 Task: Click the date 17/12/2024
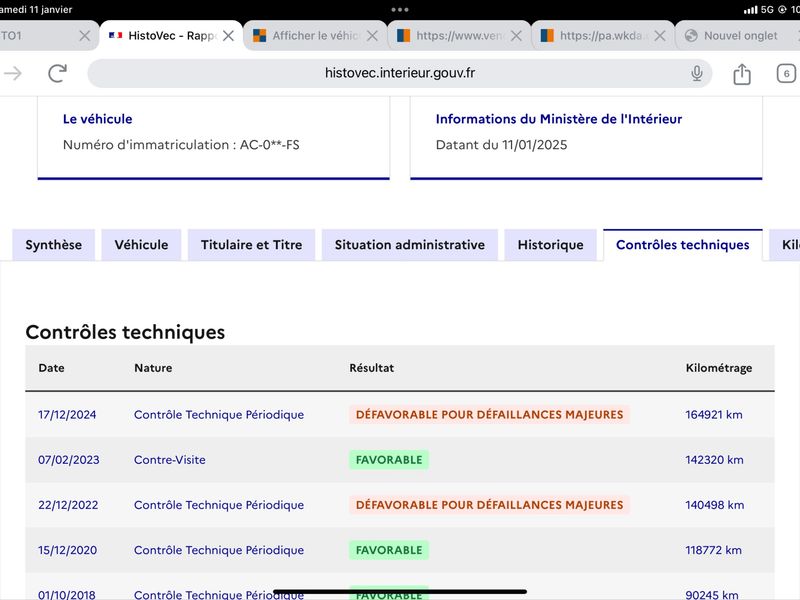point(67,415)
